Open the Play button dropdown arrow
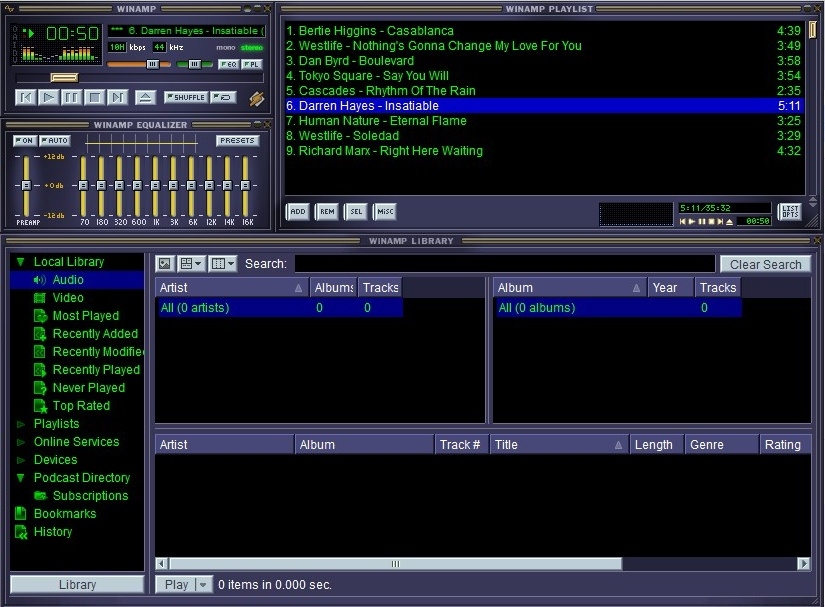Viewport: 825px width, 607px height. (203, 584)
